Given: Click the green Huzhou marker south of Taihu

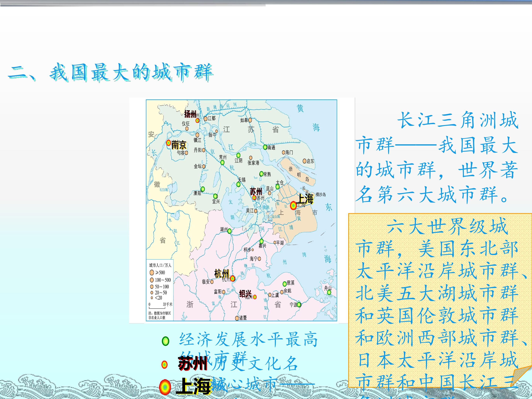Looking at the screenshot, I should click(229, 231).
